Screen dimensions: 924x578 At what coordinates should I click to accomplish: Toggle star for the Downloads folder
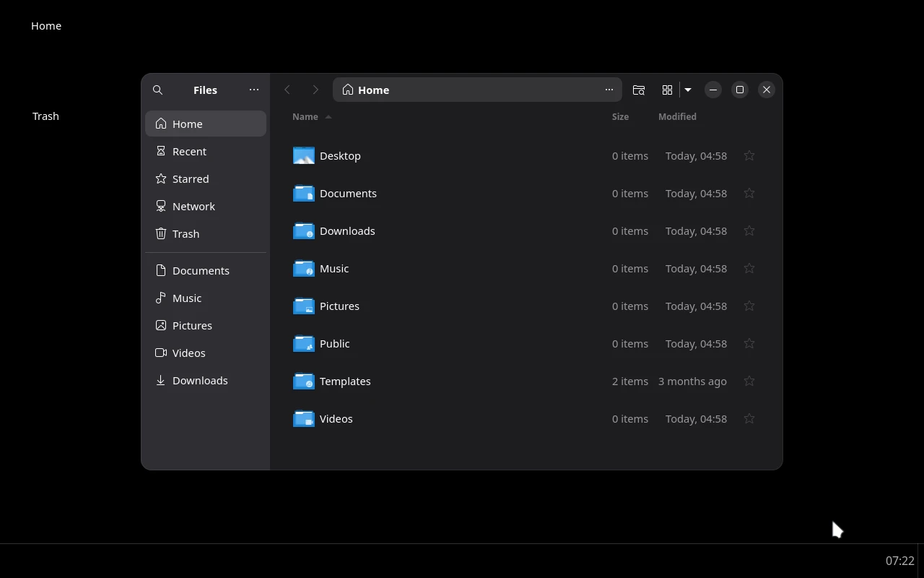(x=749, y=230)
